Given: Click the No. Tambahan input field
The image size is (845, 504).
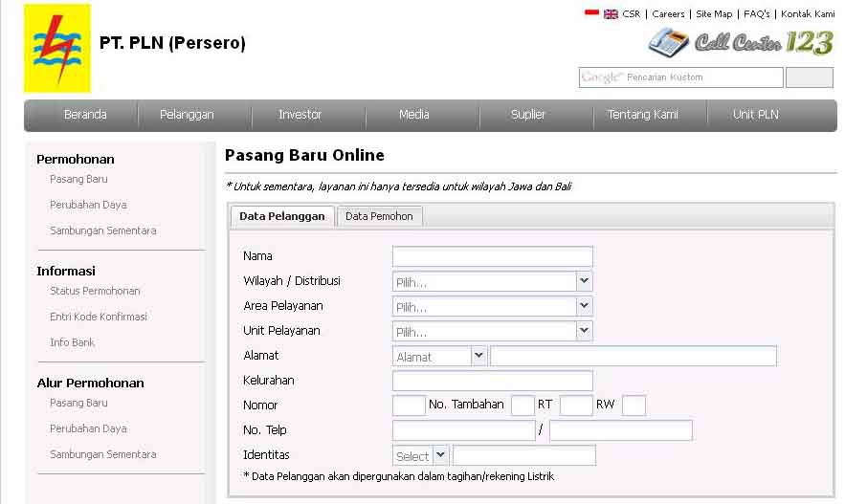Looking at the screenshot, I should (x=523, y=405).
